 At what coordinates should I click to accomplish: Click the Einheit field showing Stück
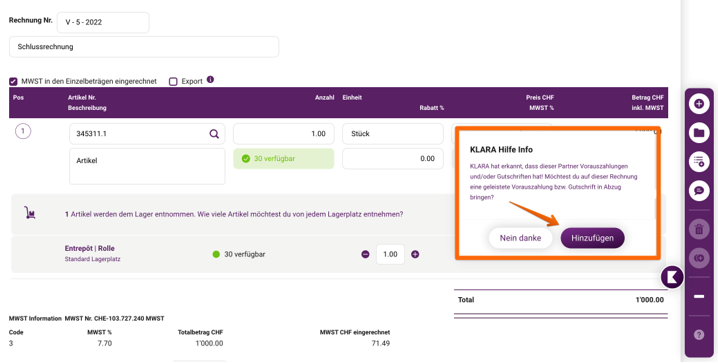click(393, 134)
